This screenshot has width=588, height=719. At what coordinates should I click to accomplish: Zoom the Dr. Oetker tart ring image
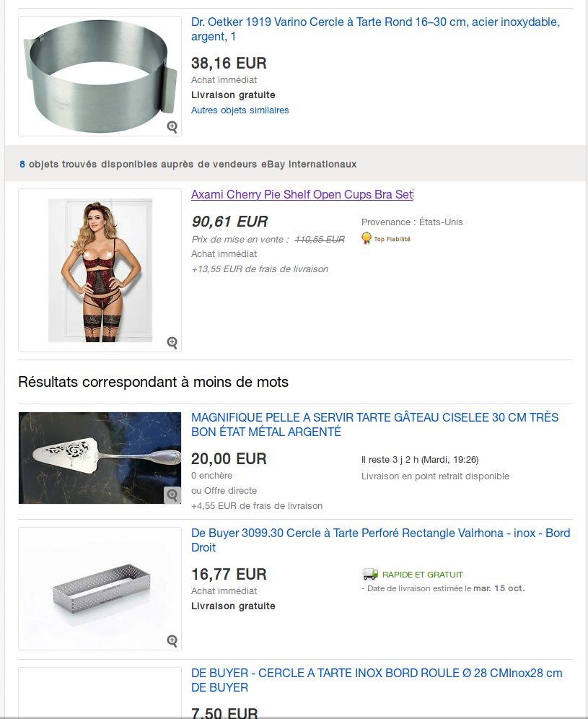tap(172, 126)
